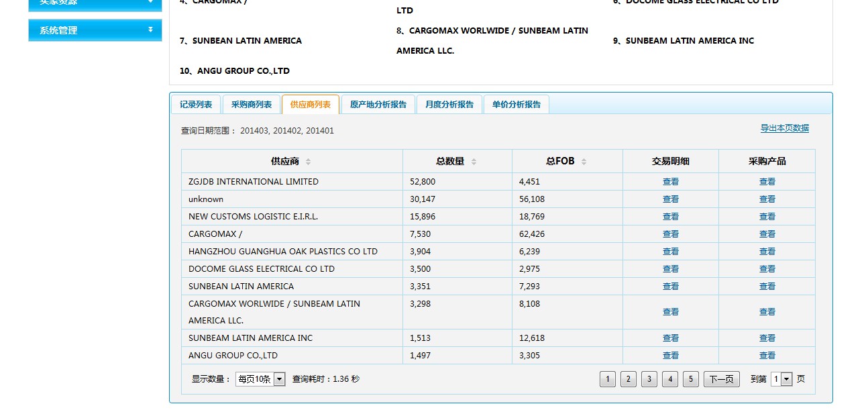Image resolution: width=868 pixels, height=410 pixels.
Task: View 采购产品 for SUNBEAM LATIN AMERICA INC
Action: coord(767,338)
